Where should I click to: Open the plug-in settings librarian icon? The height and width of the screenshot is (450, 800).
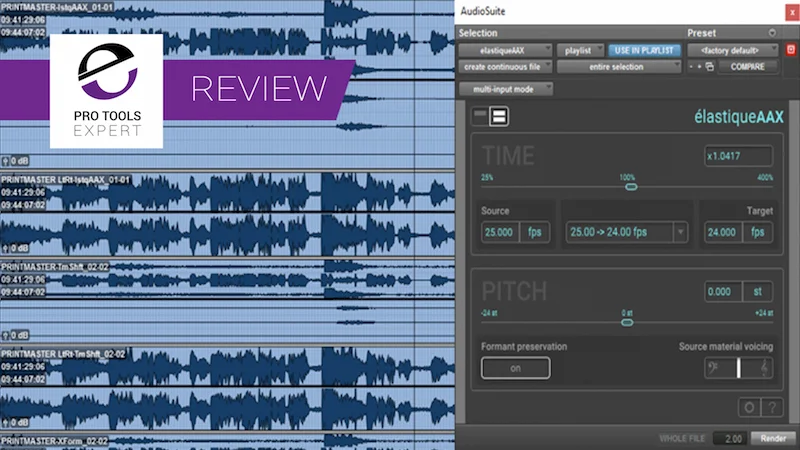(x=710, y=67)
